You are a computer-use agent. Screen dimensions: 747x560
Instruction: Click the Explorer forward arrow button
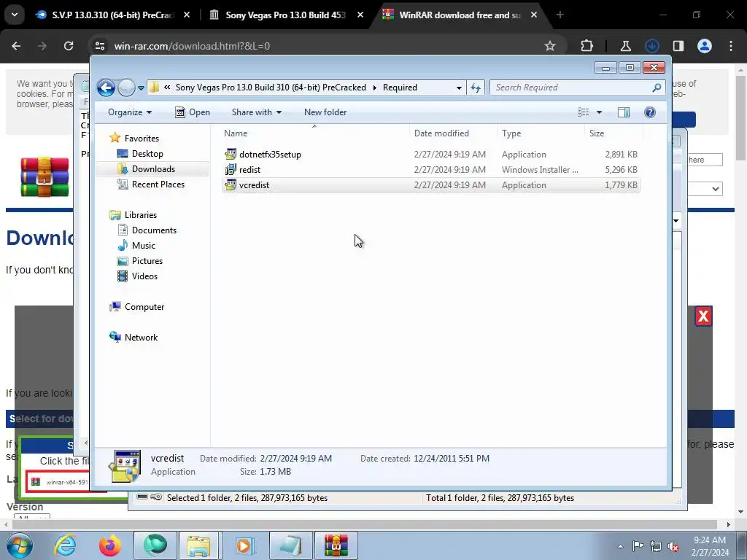(x=126, y=87)
